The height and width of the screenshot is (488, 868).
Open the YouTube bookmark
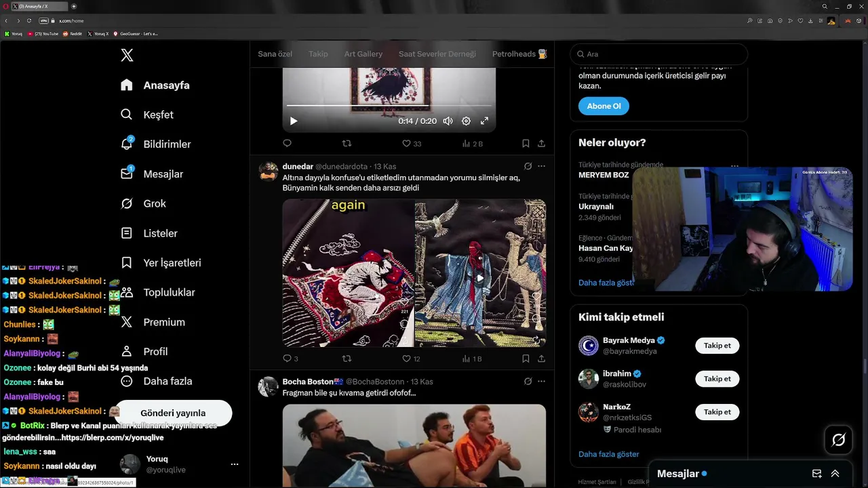(43, 33)
